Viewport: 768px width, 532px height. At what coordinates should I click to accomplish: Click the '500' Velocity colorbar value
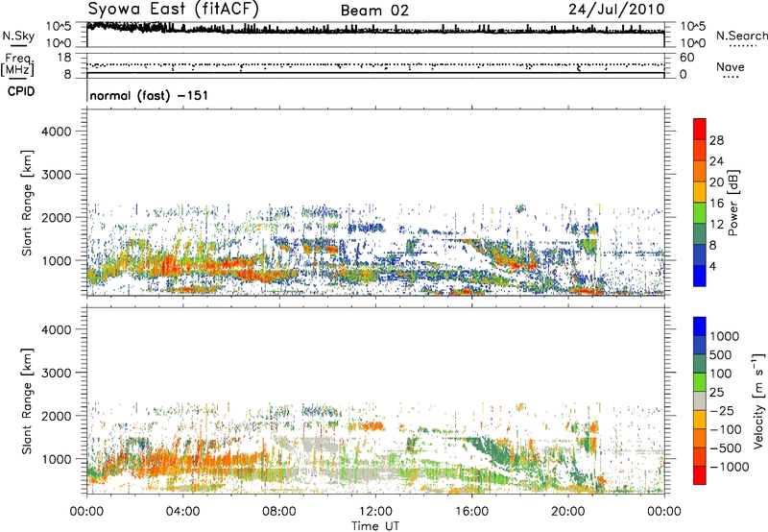pos(722,354)
